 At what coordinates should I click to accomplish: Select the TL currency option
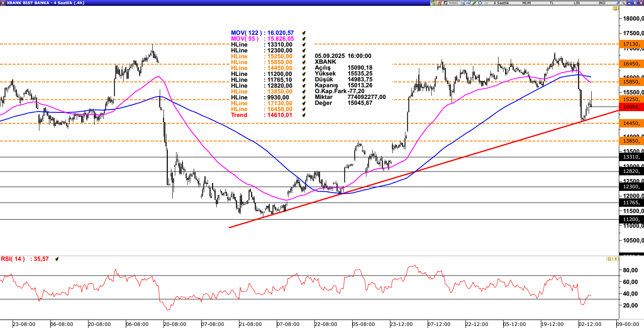[552, 3]
